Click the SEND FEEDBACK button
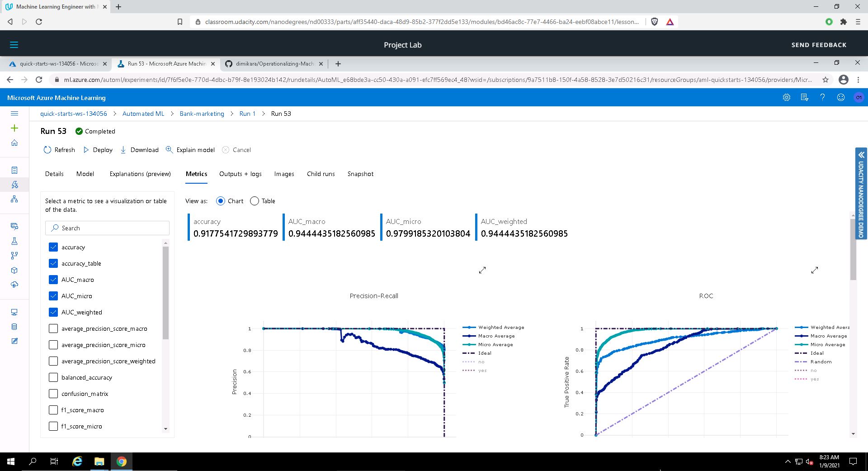868x471 pixels. tap(819, 45)
